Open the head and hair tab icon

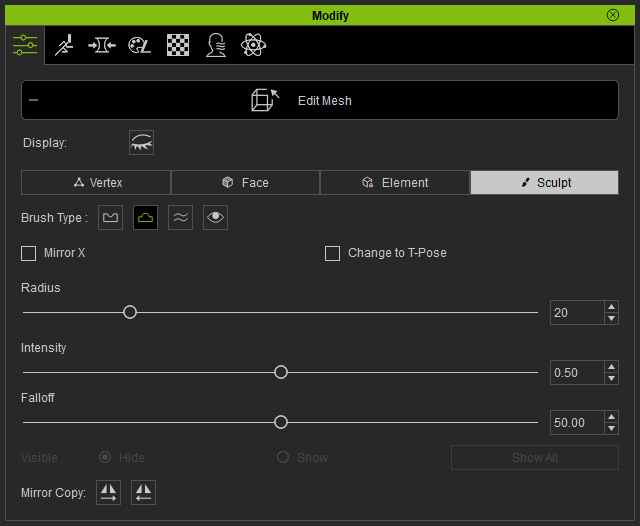216,45
